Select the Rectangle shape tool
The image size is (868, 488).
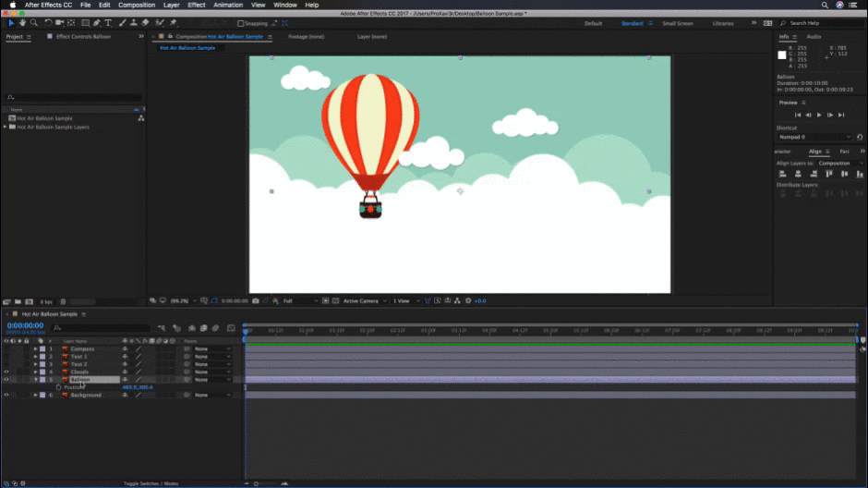[x=85, y=23]
